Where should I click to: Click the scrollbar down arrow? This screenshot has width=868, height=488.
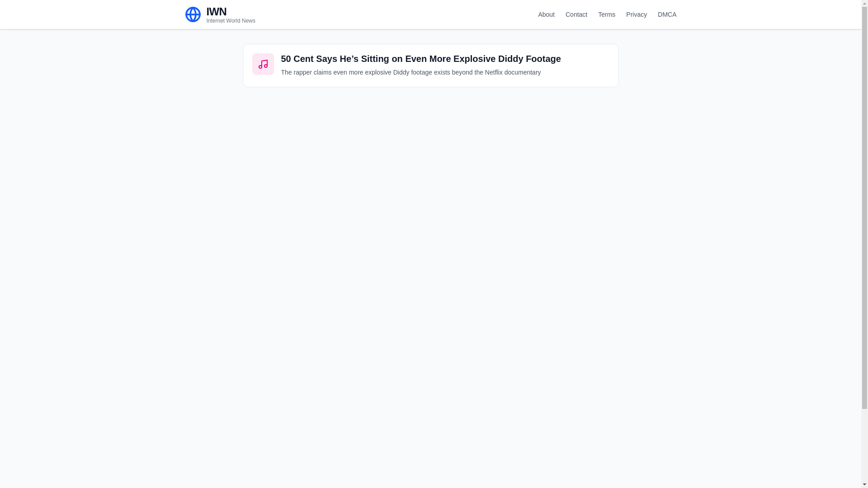[x=864, y=484]
